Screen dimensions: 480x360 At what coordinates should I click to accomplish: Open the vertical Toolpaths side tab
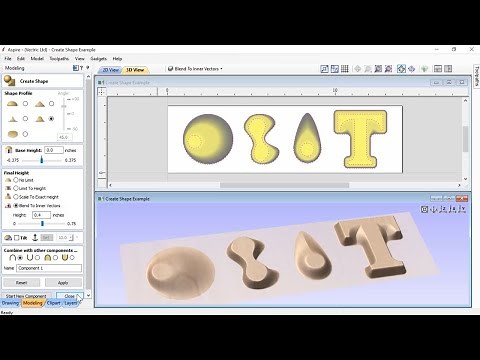[x=477, y=76]
